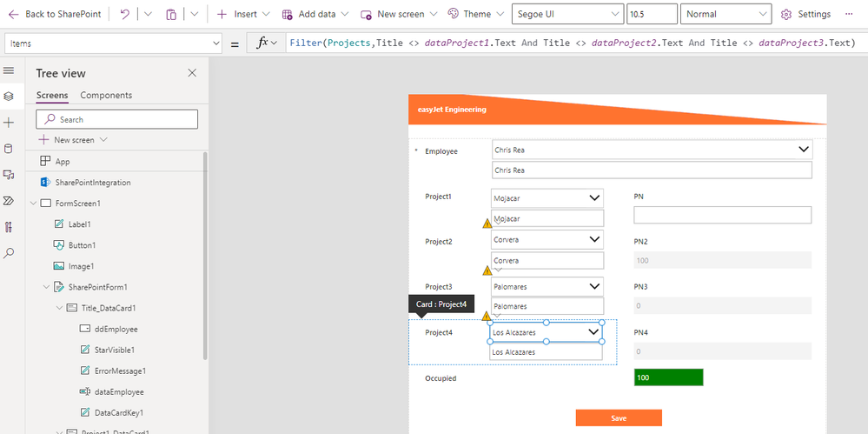Open the Normal font weight dropdown
868x434 pixels.
[726, 15]
